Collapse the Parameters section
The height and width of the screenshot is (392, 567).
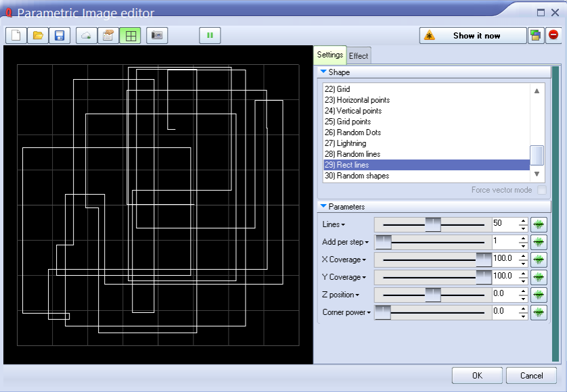pos(323,206)
